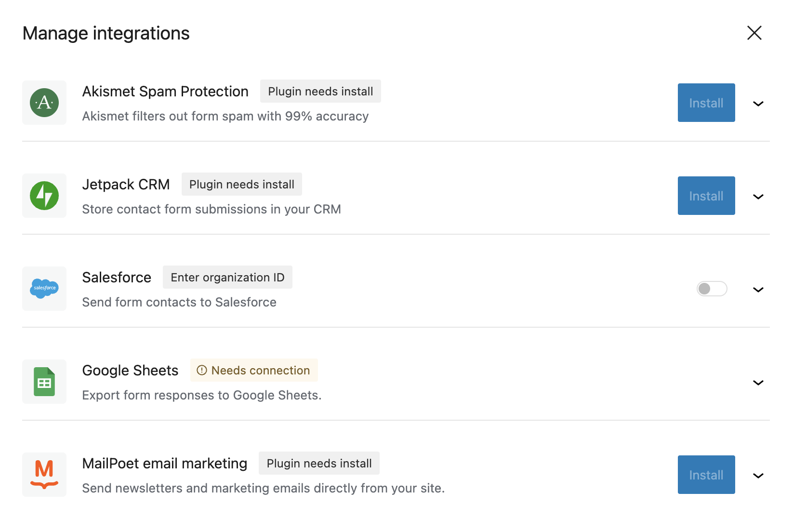Expand the Jetpack CRM row chevron

[758, 197]
